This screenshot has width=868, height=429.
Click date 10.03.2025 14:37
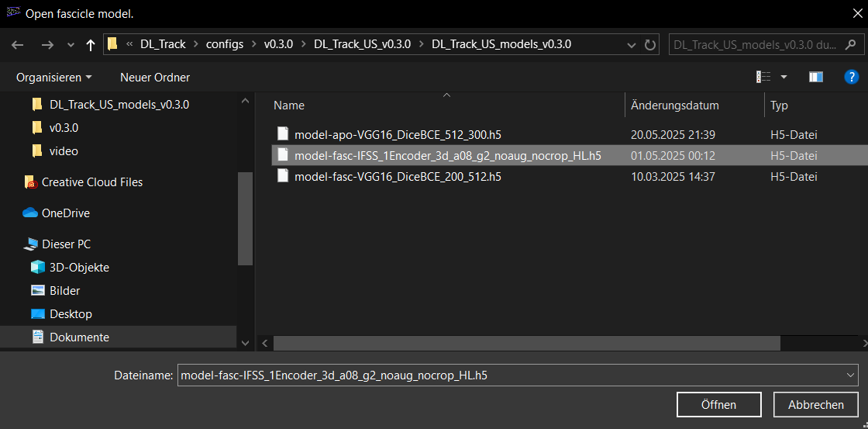pos(673,177)
